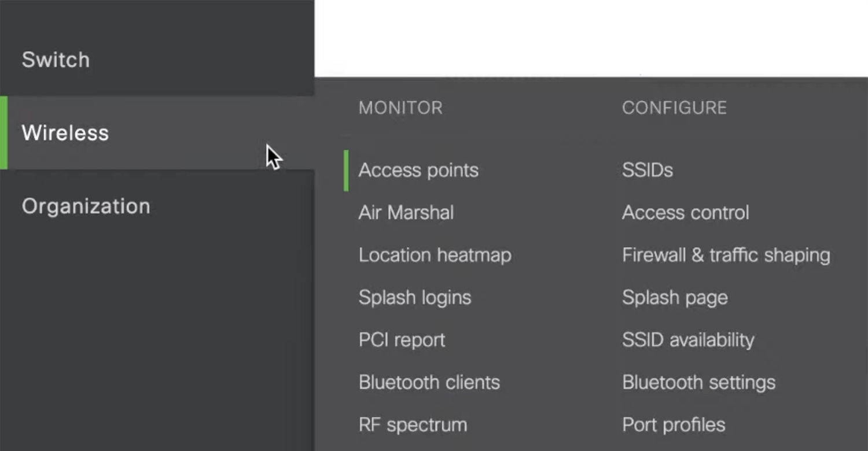Click the green indicator beside Access points
The height and width of the screenshot is (451, 868).
tap(347, 169)
